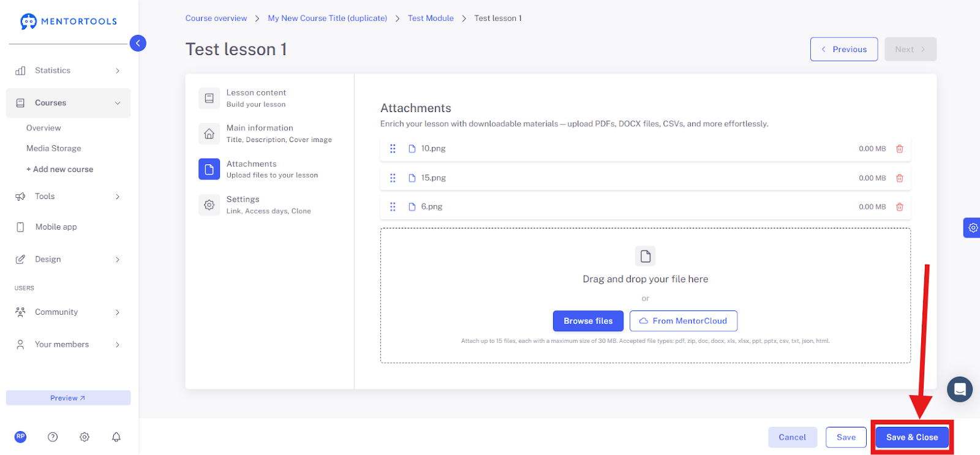The height and width of the screenshot is (455, 980).
Task: Open the help question mark icon
Action: pos(53,437)
